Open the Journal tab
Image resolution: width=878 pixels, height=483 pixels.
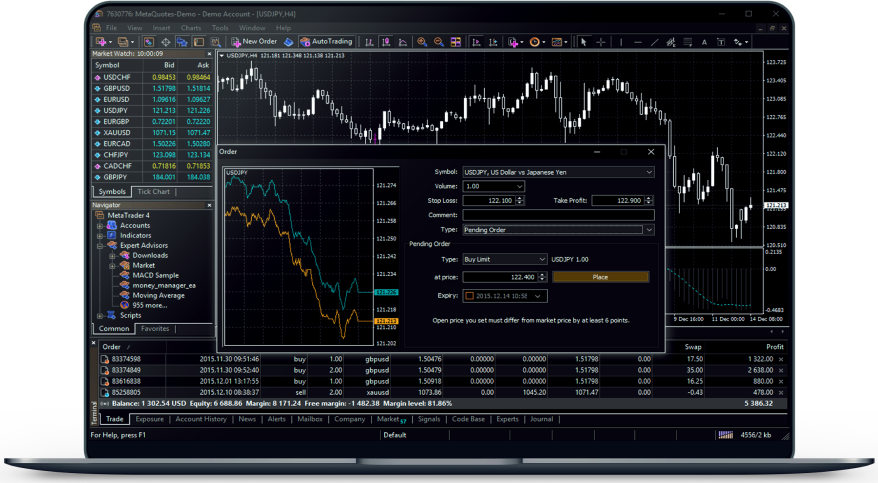click(x=541, y=419)
